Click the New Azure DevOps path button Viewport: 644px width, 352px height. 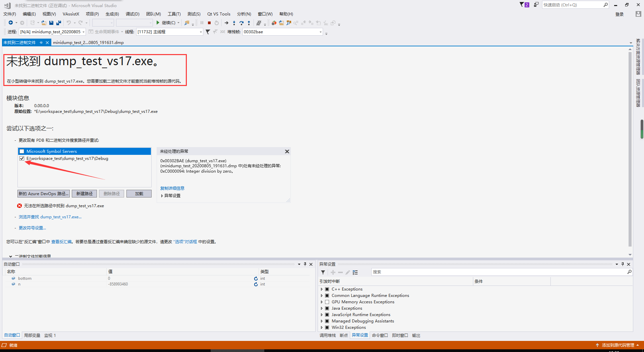[x=44, y=194]
